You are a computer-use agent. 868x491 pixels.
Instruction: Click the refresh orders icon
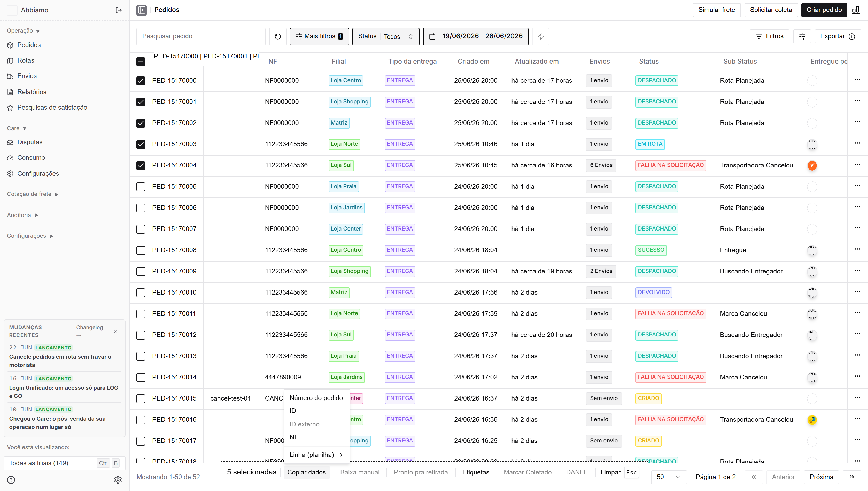(278, 36)
